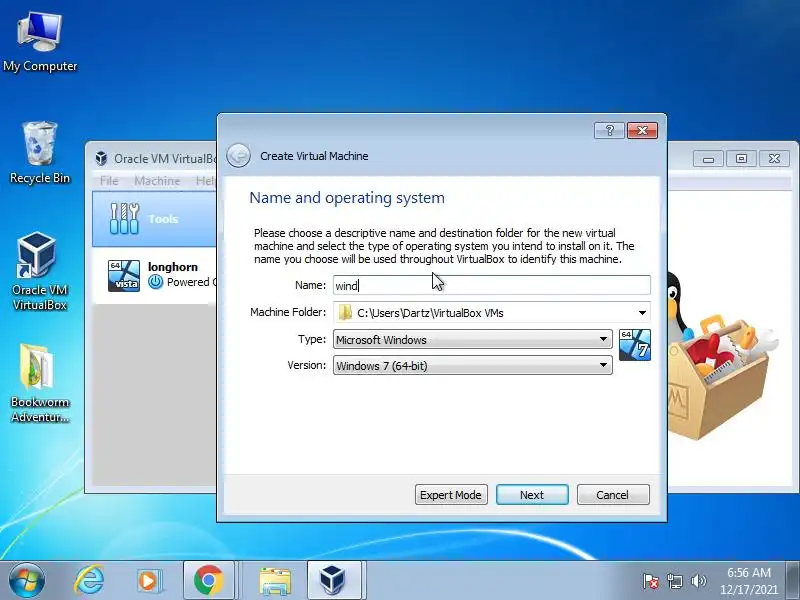The image size is (800, 600).
Task: Open the Version dropdown showing Windows 7 (64-bit)
Action: [472, 365]
